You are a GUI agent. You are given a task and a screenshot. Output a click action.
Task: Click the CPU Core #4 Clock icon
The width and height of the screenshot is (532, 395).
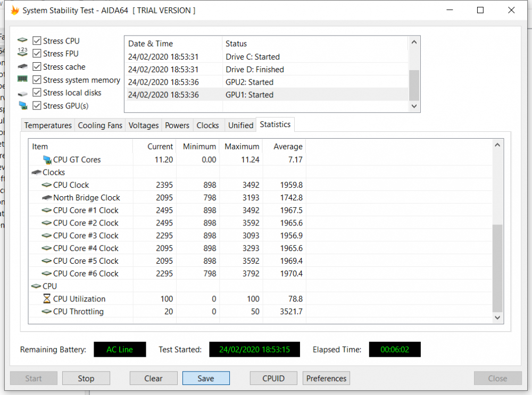tap(46, 248)
